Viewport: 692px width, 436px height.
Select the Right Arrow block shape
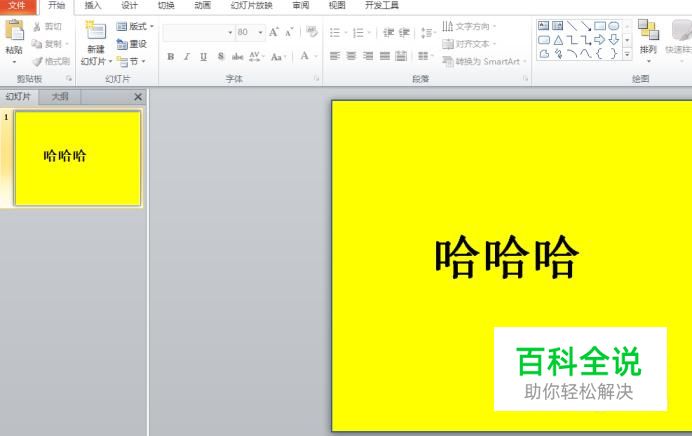click(x=599, y=40)
